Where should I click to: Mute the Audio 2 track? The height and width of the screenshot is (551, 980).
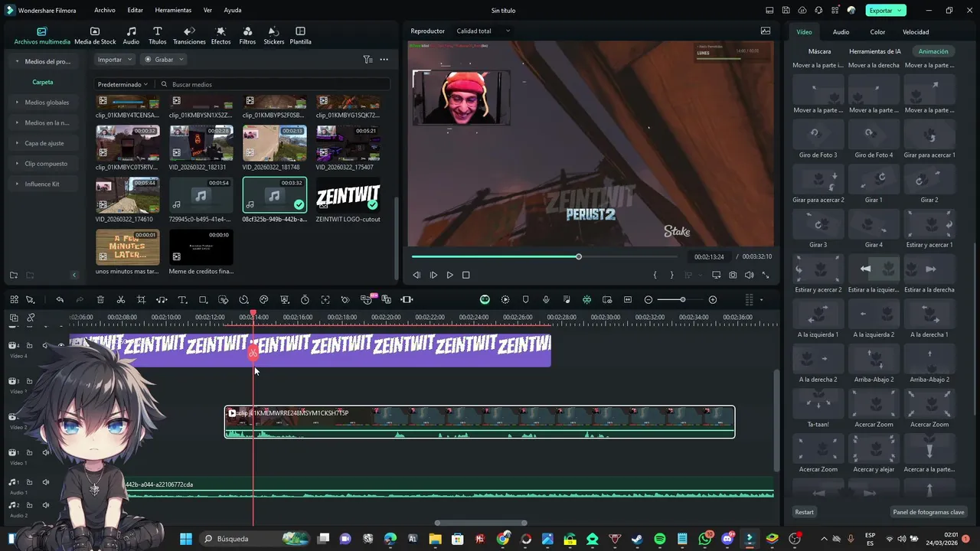(x=45, y=505)
